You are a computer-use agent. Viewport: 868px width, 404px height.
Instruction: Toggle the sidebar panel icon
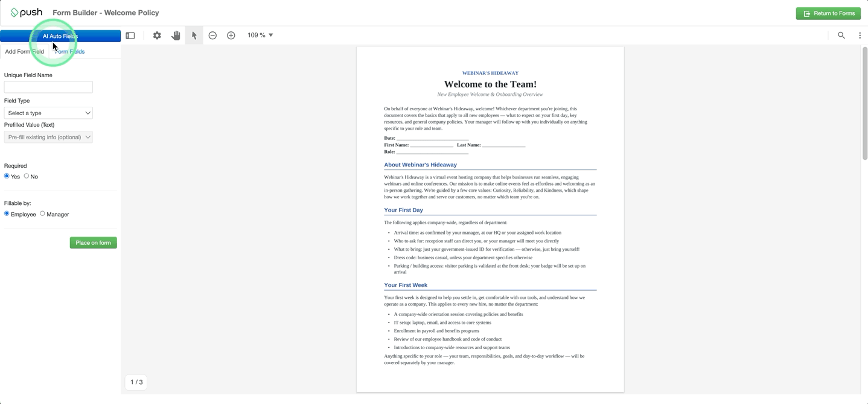click(x=130, y=36)
